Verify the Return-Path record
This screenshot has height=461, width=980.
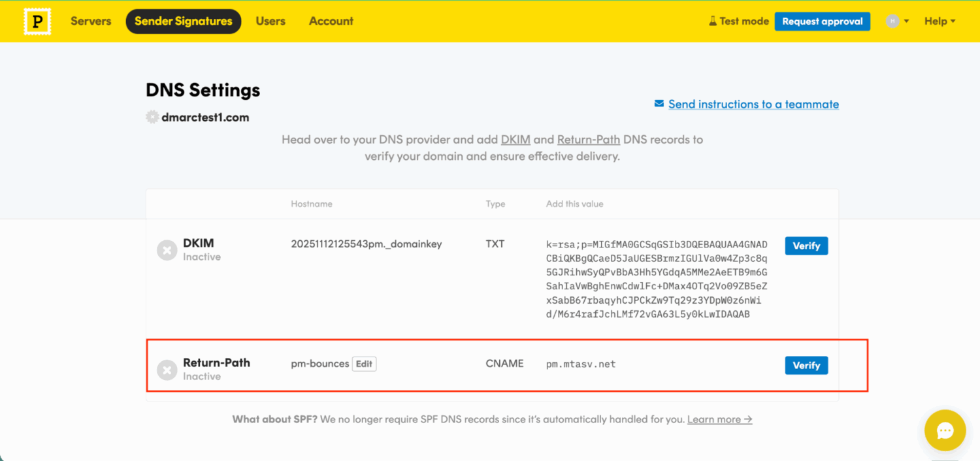coord(806,366)
